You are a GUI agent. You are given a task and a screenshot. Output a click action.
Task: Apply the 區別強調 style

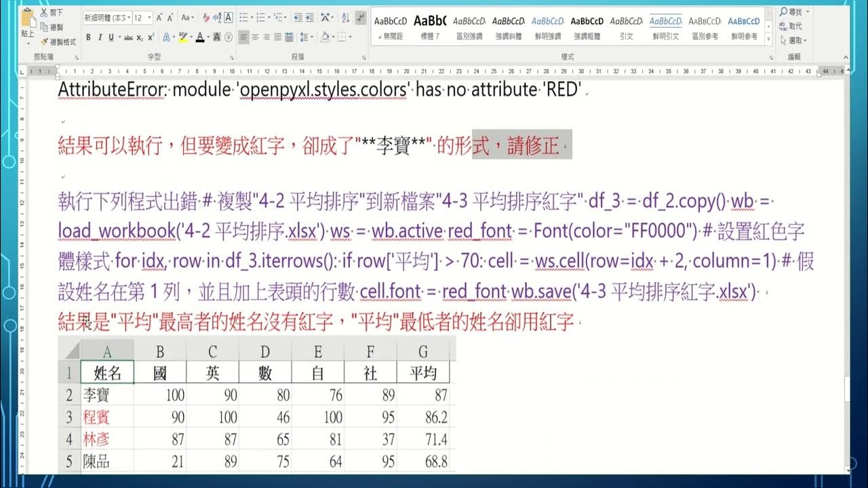pyautogui.click(x=469, y=28)
